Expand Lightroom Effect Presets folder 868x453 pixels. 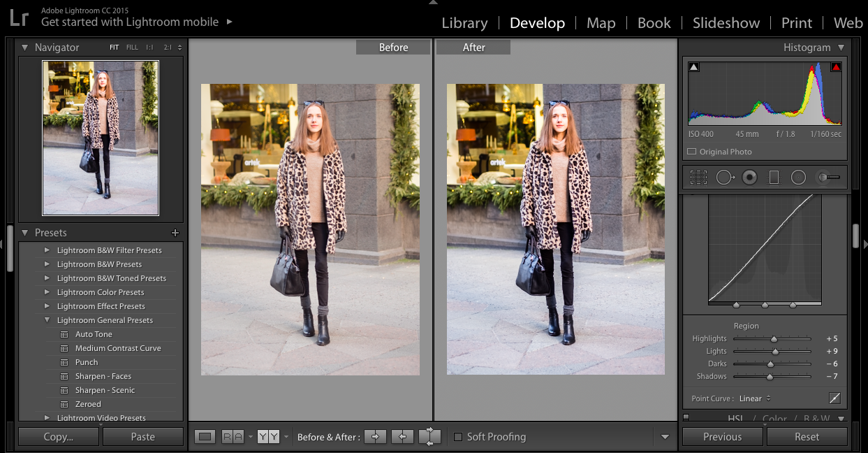point(47,306)
